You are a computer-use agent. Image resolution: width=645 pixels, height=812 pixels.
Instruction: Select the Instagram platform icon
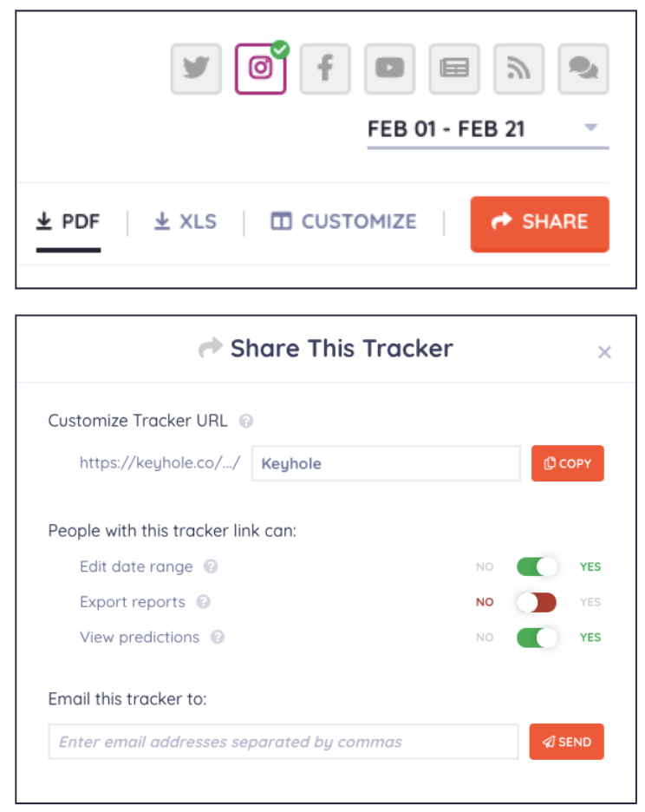260,69
